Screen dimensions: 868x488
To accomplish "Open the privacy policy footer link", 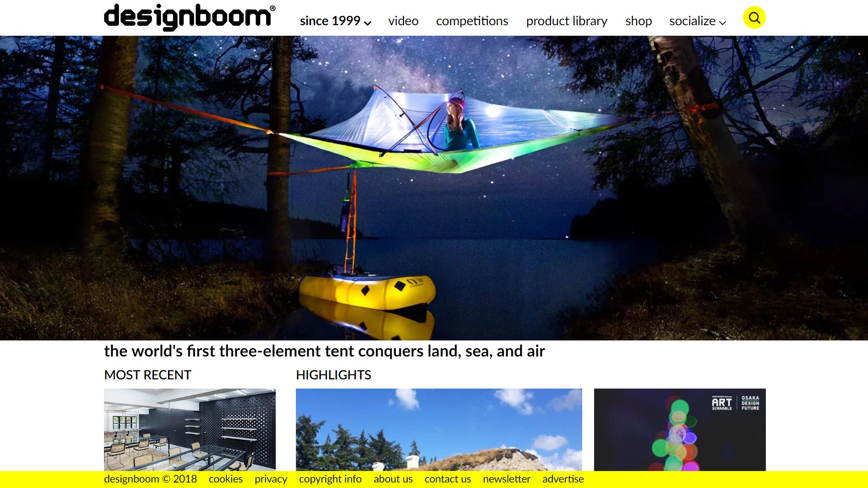I will (x=271, y=479).
